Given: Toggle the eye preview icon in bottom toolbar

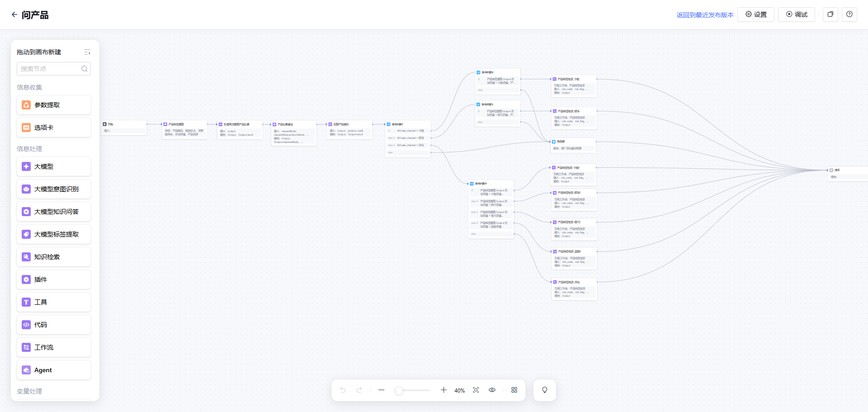Looking at the screenshot, I should click(x=492, y=390).
